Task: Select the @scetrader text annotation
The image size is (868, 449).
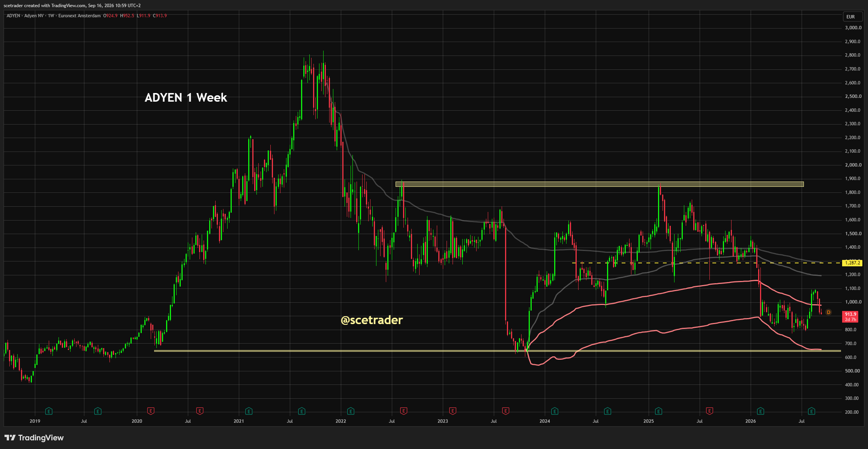Action: click(x=372, y=320)
